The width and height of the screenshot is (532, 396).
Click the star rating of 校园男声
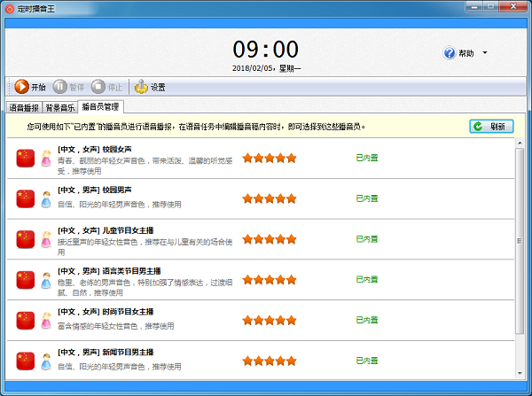pyautogui.click(x=270, y=198)
